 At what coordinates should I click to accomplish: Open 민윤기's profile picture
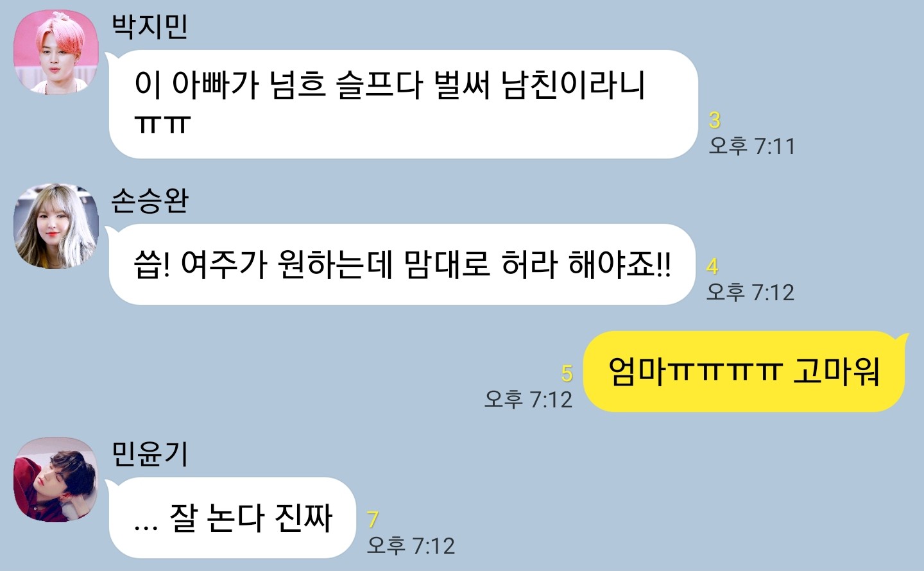56,479
